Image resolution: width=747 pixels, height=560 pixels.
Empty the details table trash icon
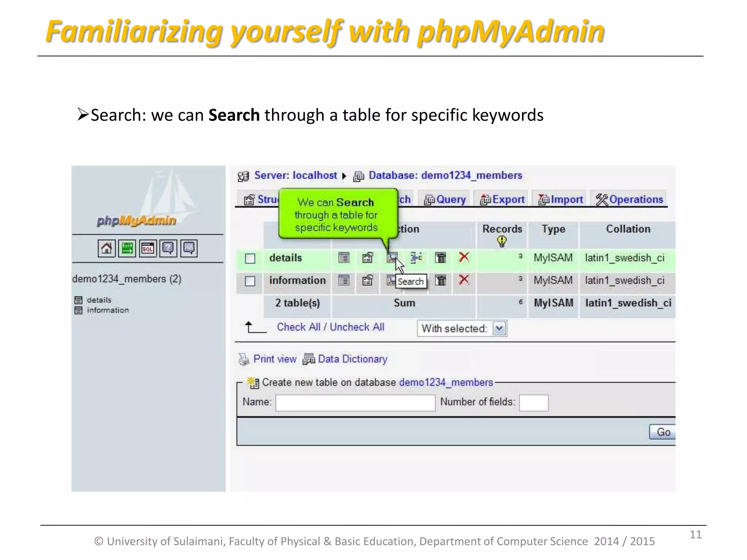(x=441, y=258)
